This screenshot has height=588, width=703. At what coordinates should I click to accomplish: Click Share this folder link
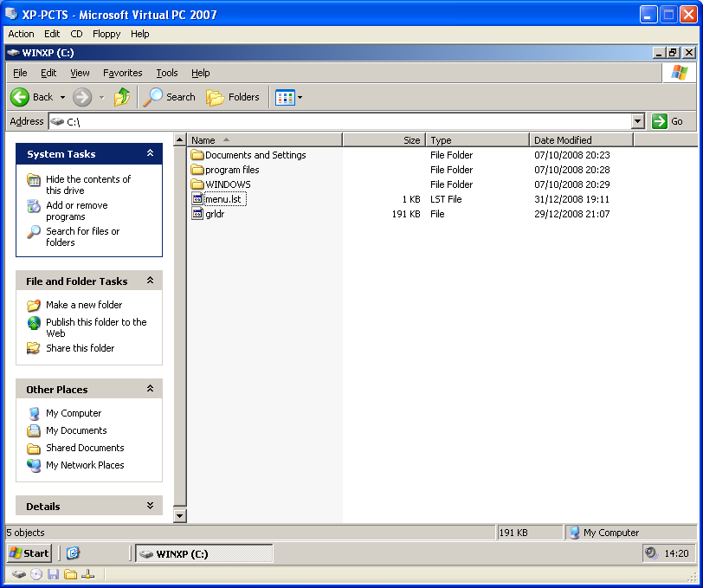pos(81,348)
